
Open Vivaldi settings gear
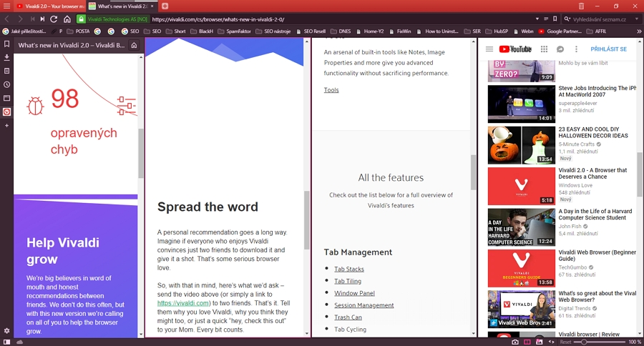(6, 331)
